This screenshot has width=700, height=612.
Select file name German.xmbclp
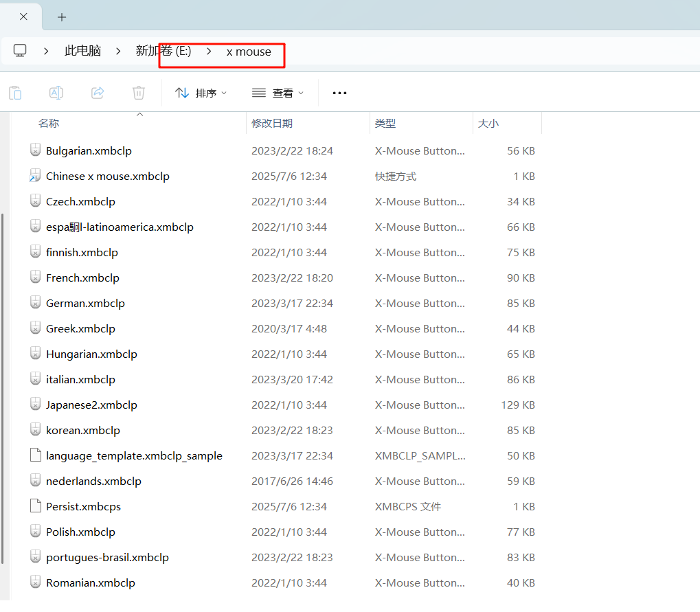pyautogui.click(x=85, y=304)
